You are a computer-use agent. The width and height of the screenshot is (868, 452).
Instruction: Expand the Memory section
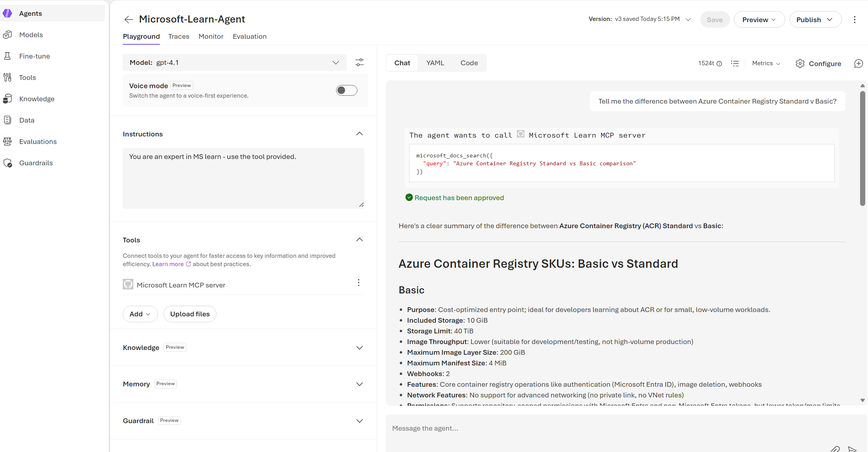tap(359, 384)
